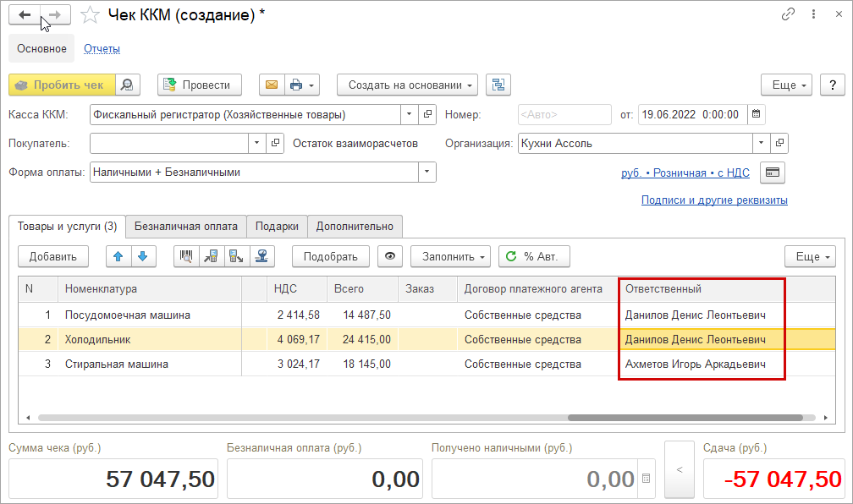Image resolution: width=853 pixels, height=504 pixels.
Task: Click the horizontal scrollbar thumb of table
Action: [685, 418]
